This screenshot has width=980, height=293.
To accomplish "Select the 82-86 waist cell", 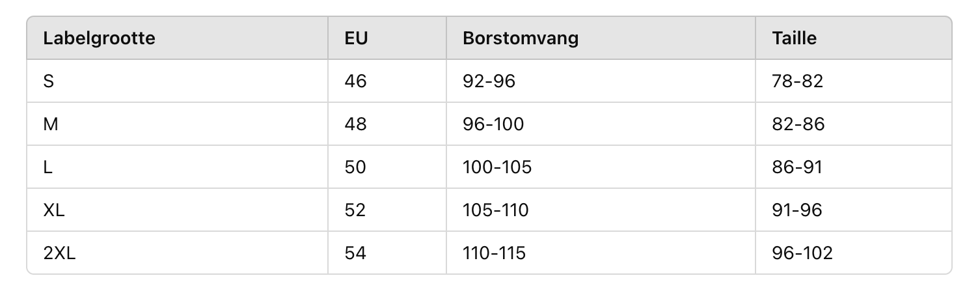I will (798, 124).
